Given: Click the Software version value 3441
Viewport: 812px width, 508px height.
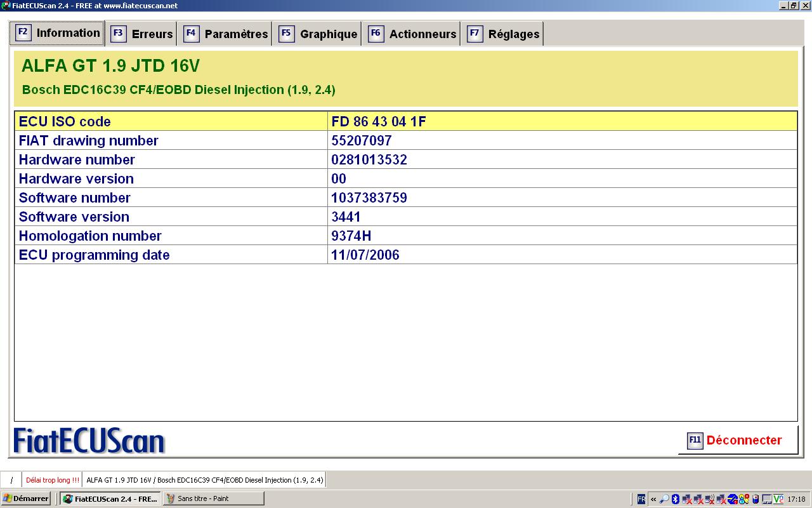Looking at the screenshot, I should point(346,217).
